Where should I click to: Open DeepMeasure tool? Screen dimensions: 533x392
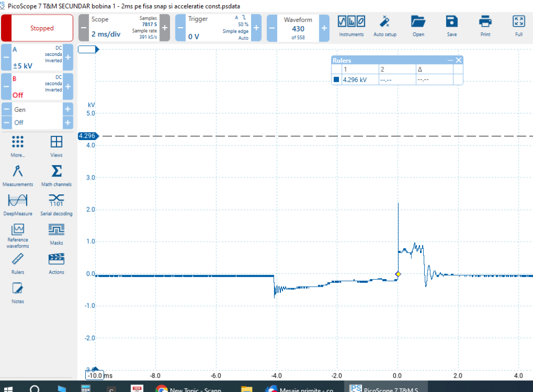(18, 205)
